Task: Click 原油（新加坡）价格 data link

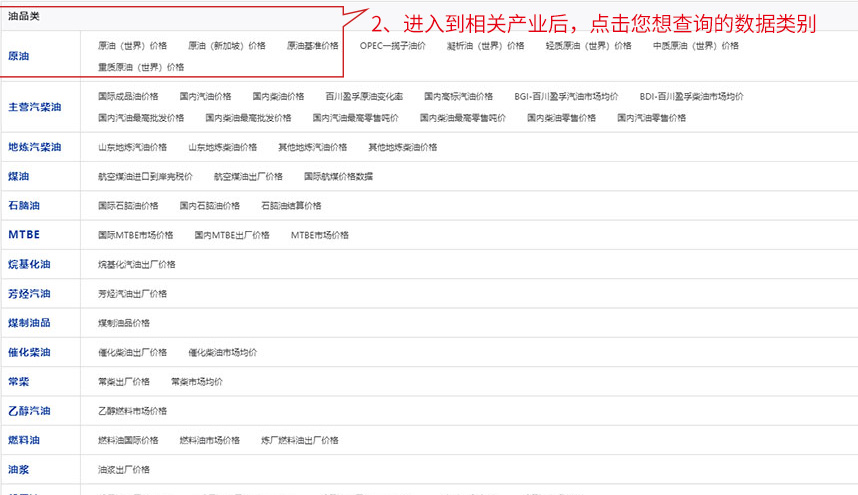Action: point(226,46)
